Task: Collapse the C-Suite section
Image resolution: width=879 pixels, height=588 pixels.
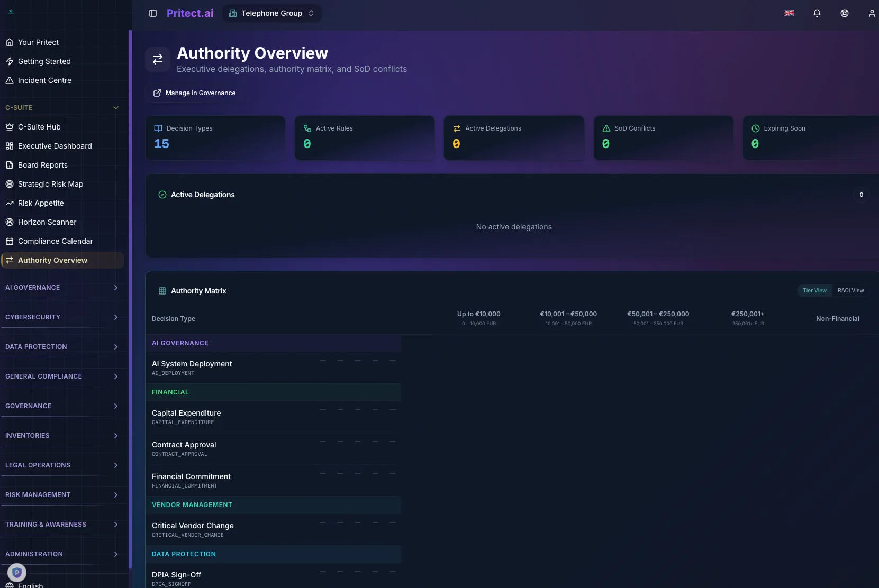Action: tap(62, 107)
